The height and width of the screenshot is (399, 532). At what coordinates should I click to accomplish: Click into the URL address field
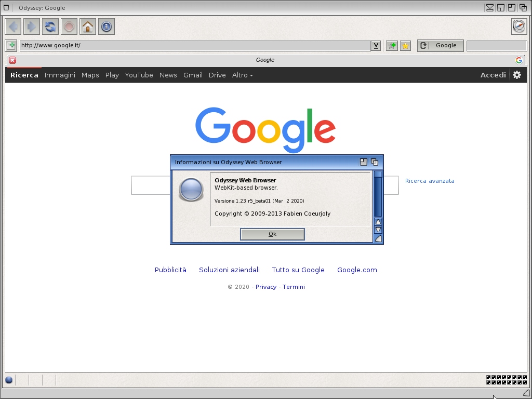pyautogui.click(x=195, y=46)
